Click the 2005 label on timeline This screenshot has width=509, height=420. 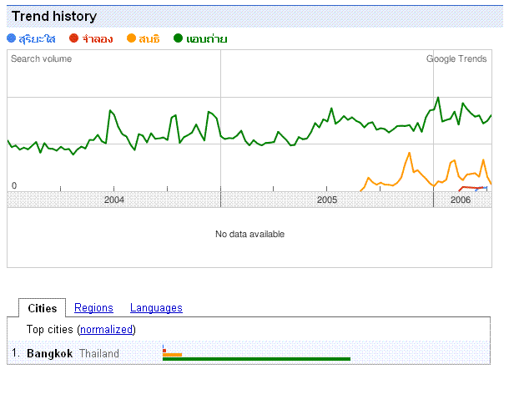327,200
